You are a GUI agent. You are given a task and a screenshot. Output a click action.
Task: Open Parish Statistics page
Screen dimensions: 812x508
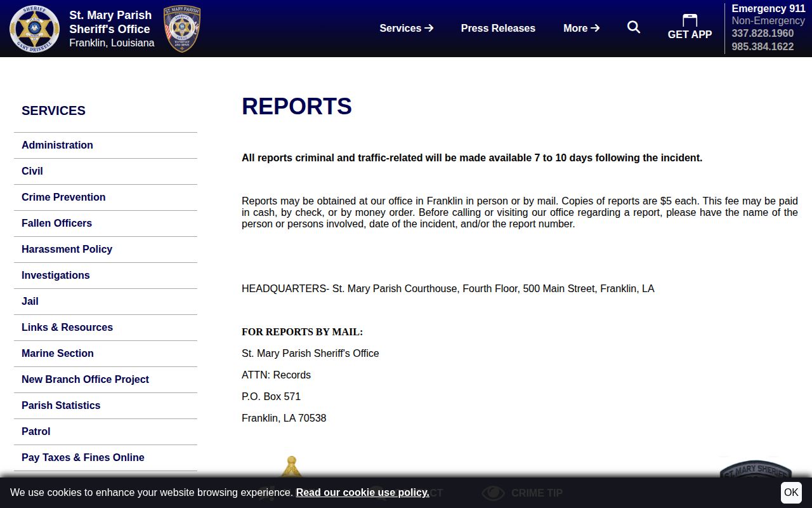click(x=105, y=406)
